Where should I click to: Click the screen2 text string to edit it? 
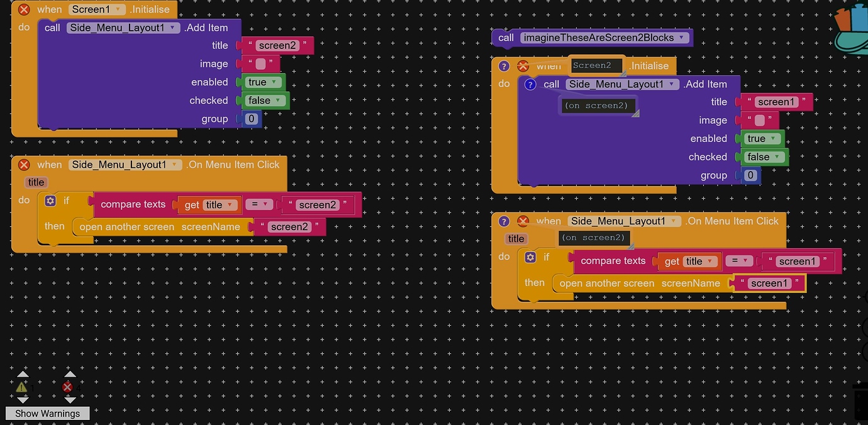pyautogui.click(x=279, y=45)
